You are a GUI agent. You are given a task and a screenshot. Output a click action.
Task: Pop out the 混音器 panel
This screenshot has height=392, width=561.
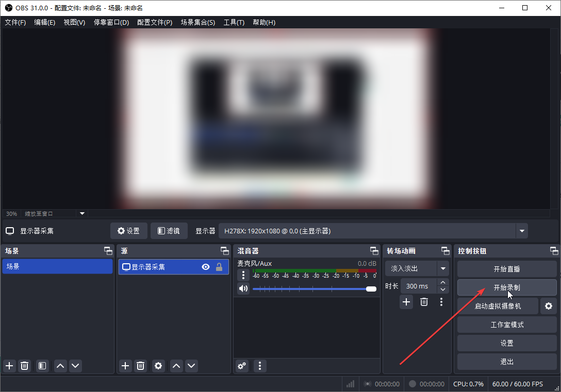pos(374,251)
